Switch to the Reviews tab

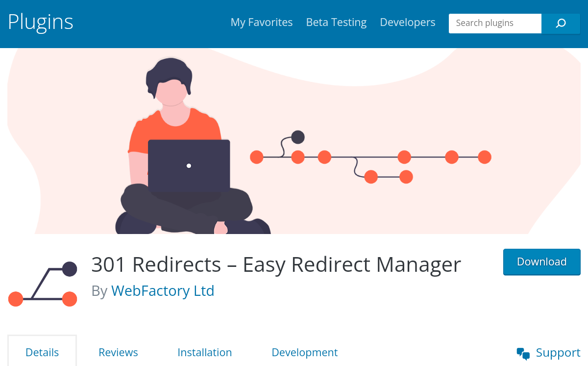(118, 352)
